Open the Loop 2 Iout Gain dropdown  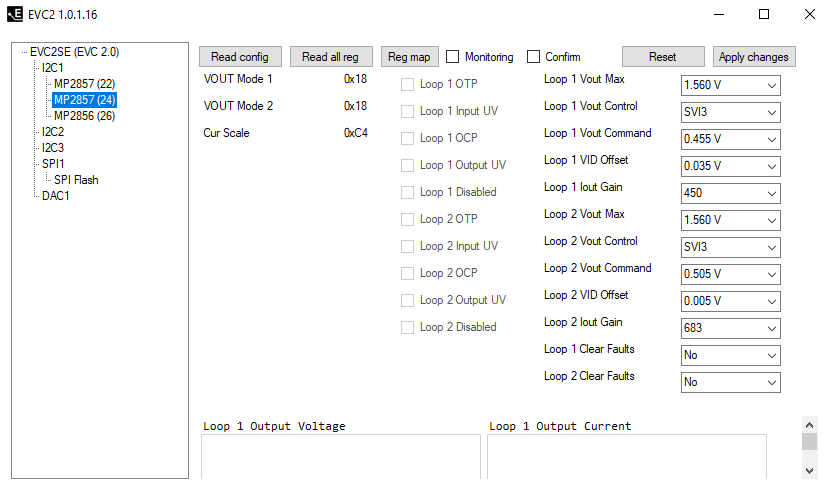730,328
